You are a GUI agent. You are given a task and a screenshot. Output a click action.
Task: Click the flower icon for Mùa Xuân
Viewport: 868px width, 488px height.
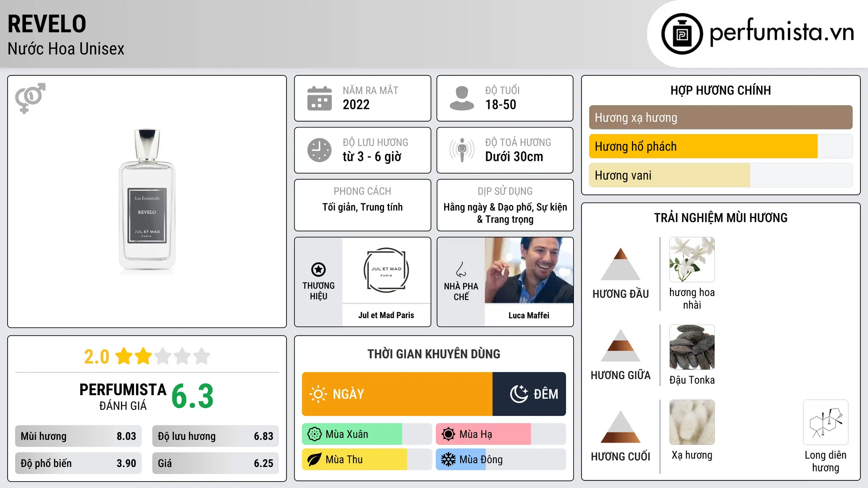coord(314,434)
